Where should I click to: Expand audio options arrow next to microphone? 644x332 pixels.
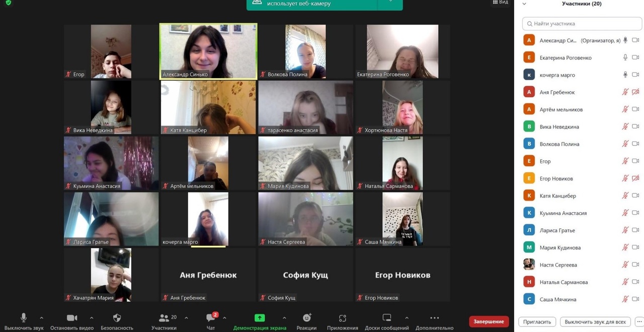(41, 318)
